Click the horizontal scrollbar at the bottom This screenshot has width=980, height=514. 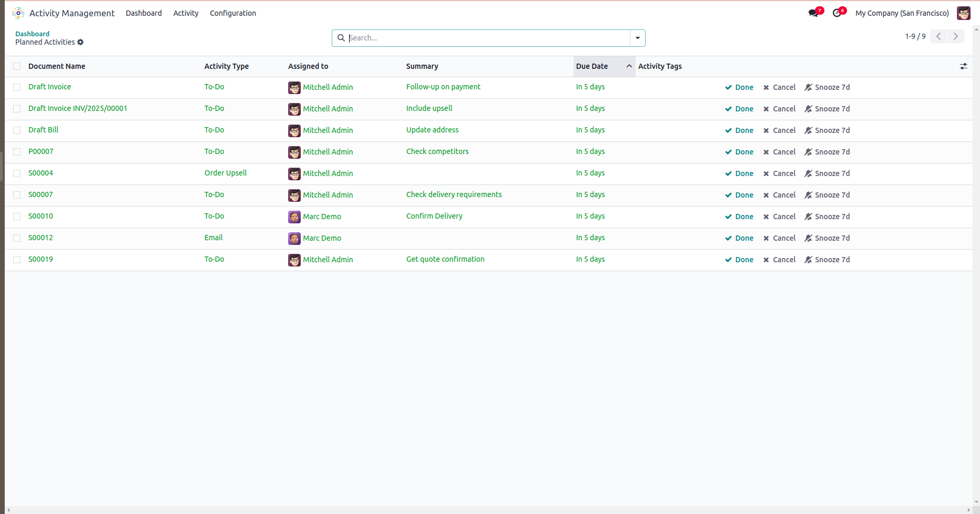click(x=488, y=510)
